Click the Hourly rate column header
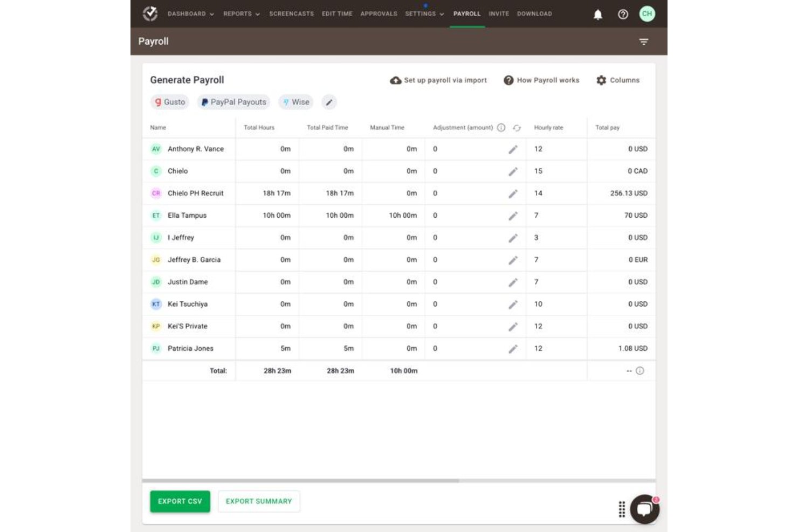Image resolution: width=798 pixels, height=532 pixels. pyautogui.click(x=548, y=128)
